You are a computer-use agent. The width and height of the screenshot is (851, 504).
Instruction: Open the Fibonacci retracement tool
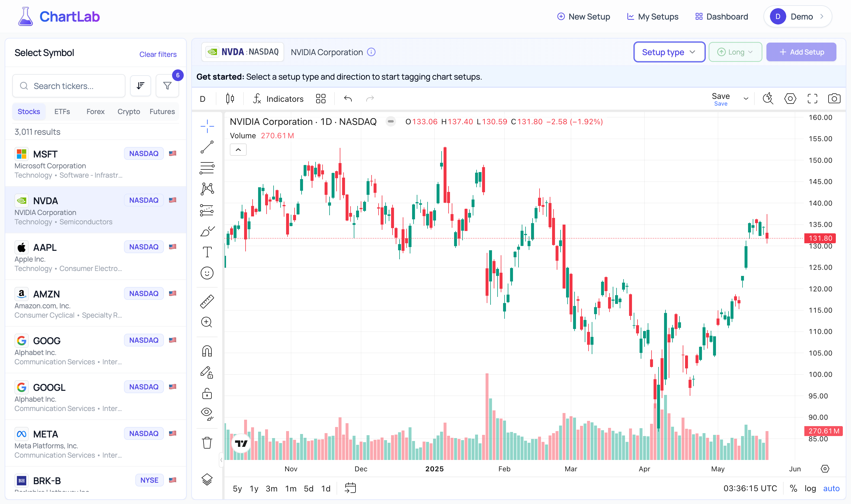(x=207, y=168)
